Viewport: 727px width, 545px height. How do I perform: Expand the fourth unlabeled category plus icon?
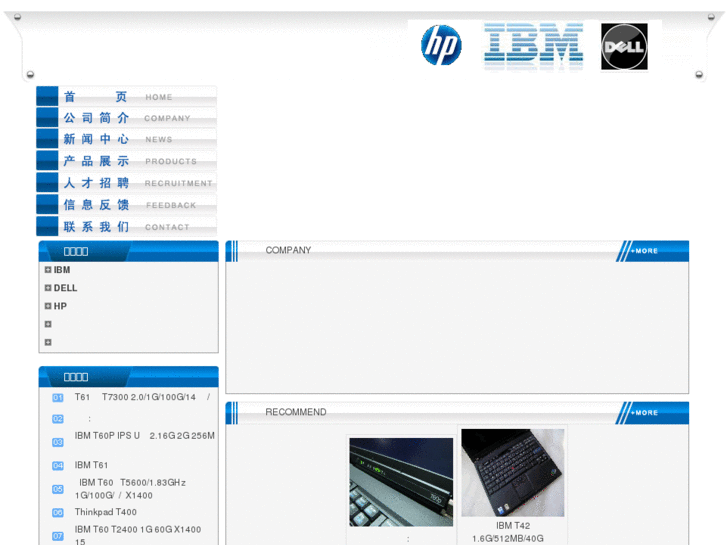pos(48,324)
